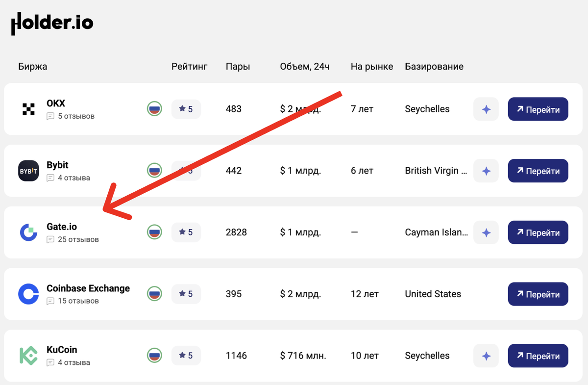Open the OKX exchange name link

[x=56, y=103]
